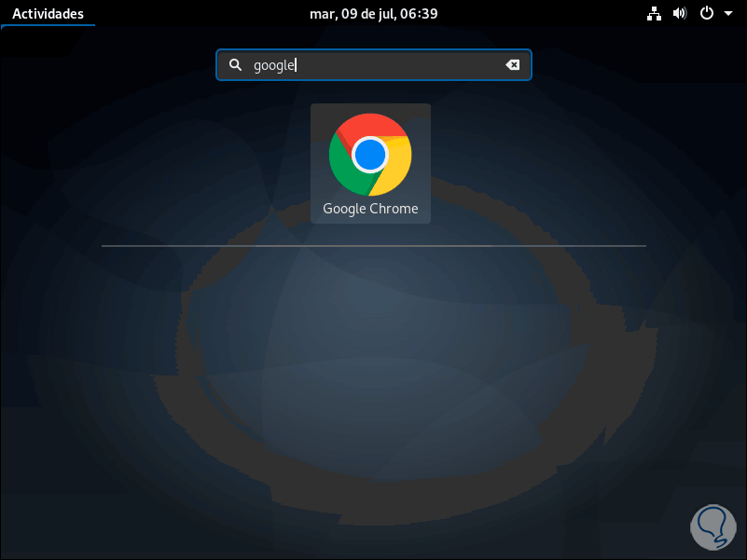
Task: Open the clock and calendar menu
Action: 373,14
